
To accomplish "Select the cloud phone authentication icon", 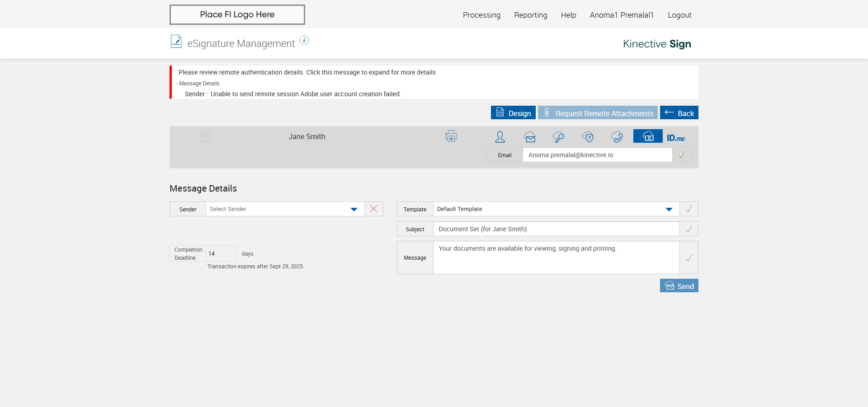I will 617,137.
